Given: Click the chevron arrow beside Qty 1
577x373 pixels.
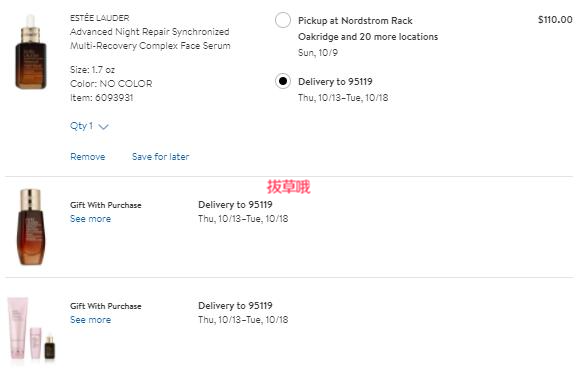Looking at the screenshot, I should coord(104,127).
